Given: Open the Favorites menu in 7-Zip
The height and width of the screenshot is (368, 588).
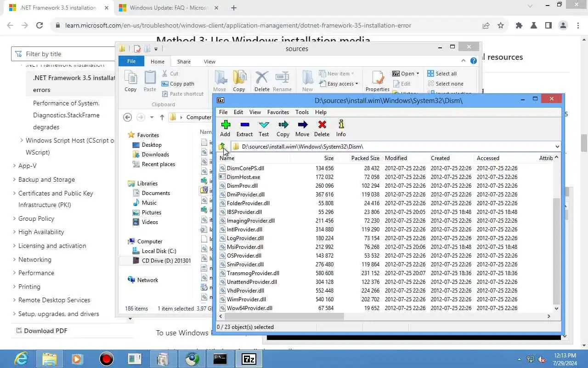Looking at the screenshot, I should (278, 112).
